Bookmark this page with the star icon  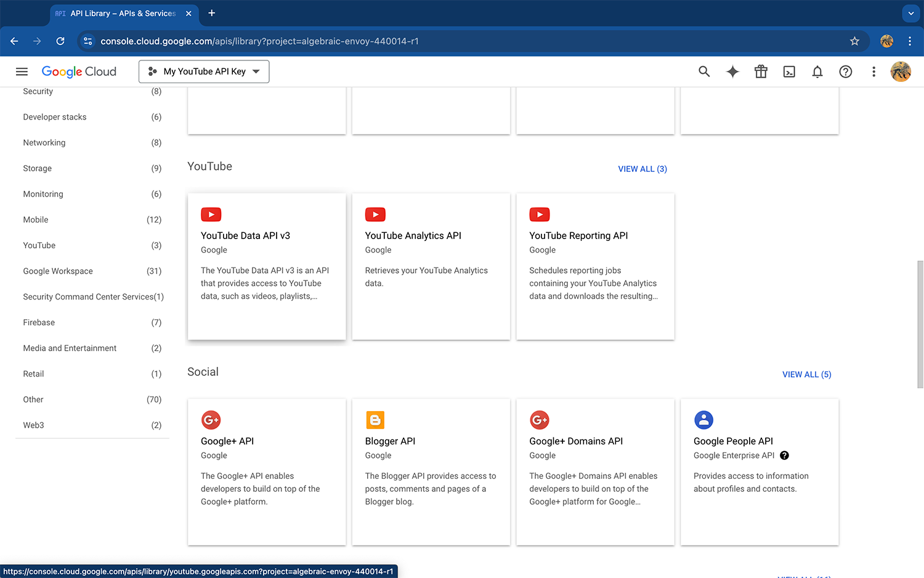(854, 41)
